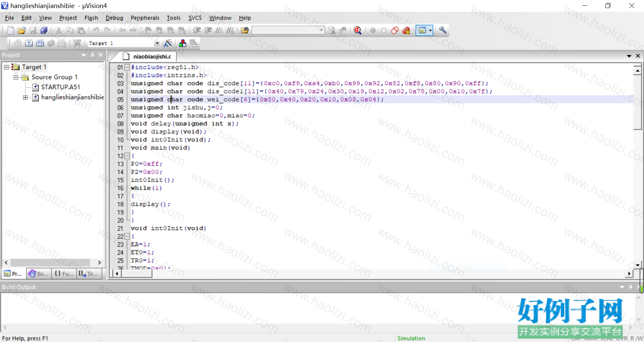The height and width of the screenshot is (342, 644).
Task: Collapse the Source Group 1 tree node
Action: point(16,77)
